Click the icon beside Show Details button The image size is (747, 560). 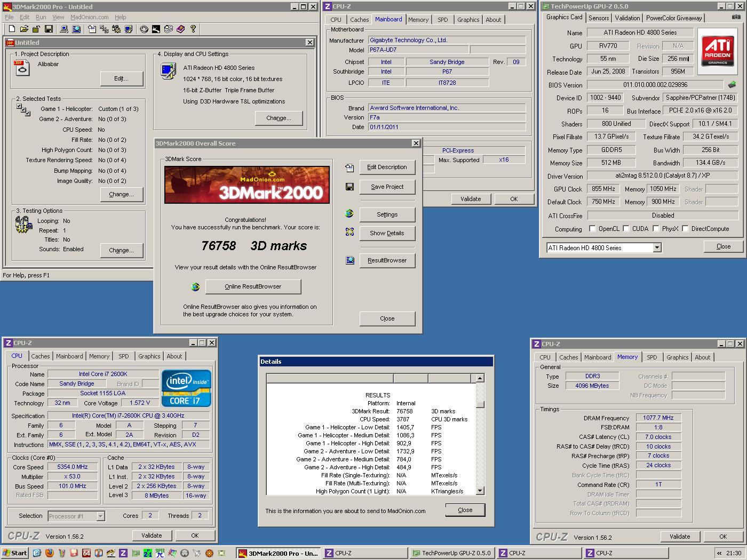349,232
